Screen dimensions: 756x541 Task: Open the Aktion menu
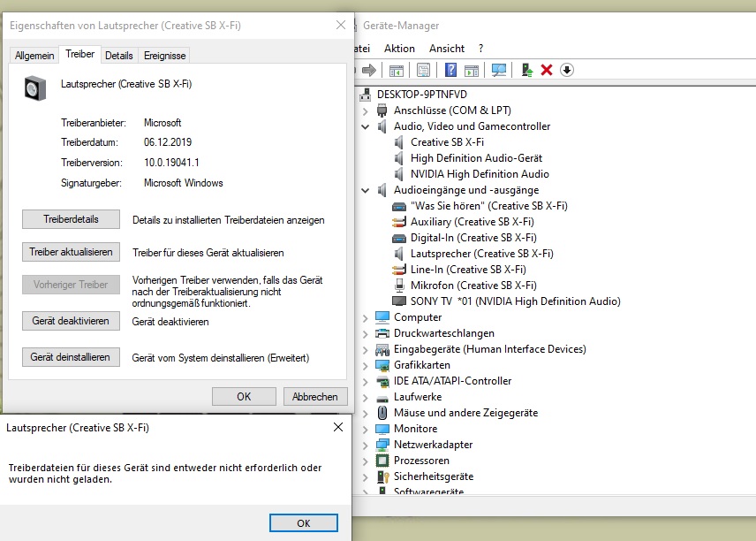399,49
